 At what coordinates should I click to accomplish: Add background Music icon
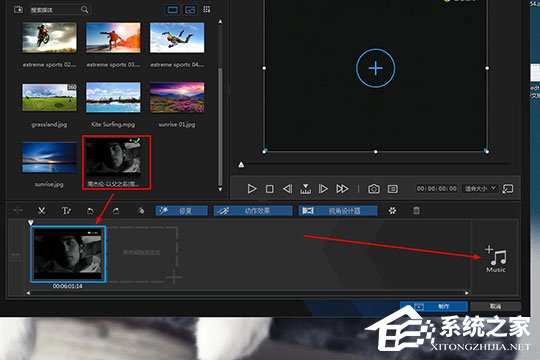(496, 259)
